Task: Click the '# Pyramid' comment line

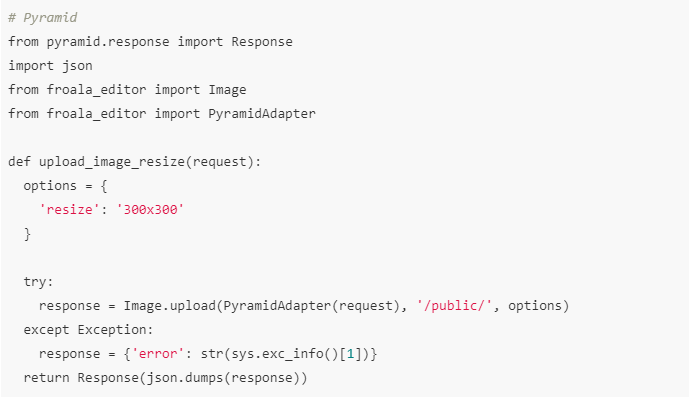Action: (x=43, y=18)
